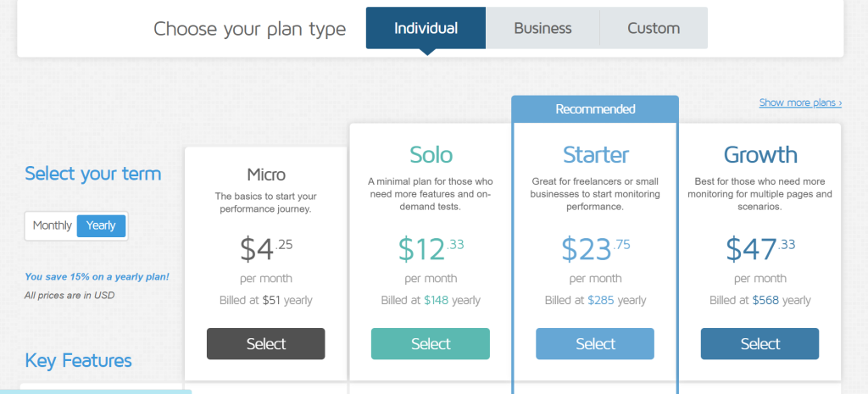This screenshot has width=868, height=394.
Task: Click the Billed at $148 yearly text
Action: pyautogui.click(x=431, y=300)
